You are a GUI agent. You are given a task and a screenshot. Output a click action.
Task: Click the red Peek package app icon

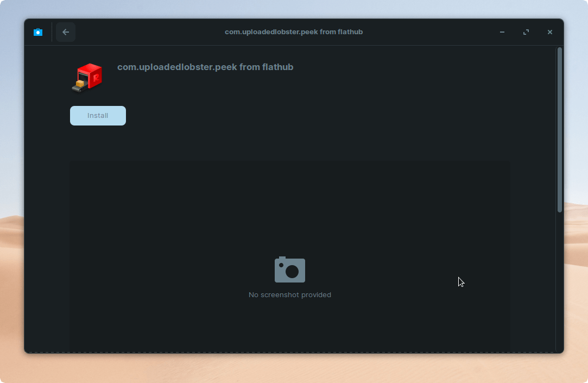point(87,78)
